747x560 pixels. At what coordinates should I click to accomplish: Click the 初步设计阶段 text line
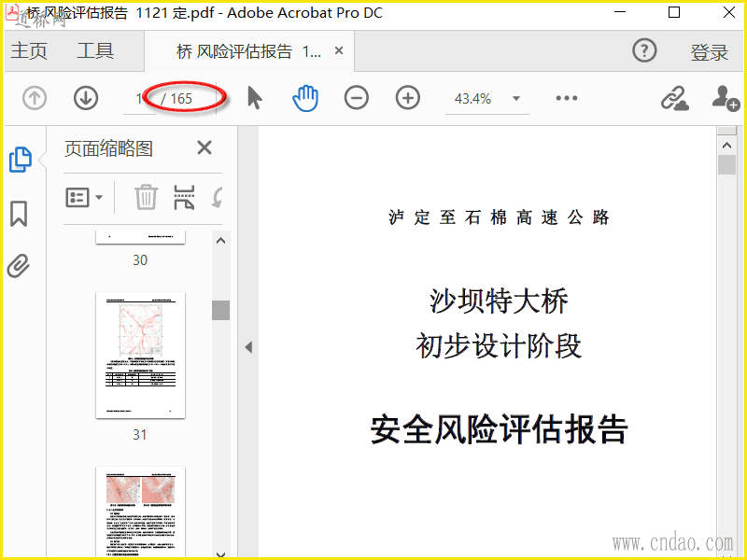[x=499, y=345]
